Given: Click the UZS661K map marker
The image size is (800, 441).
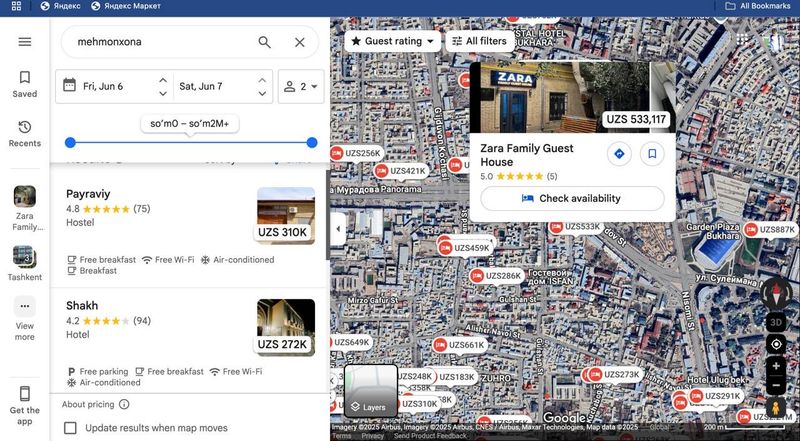Looking at the screenshot, I should [x=460, y=345].
